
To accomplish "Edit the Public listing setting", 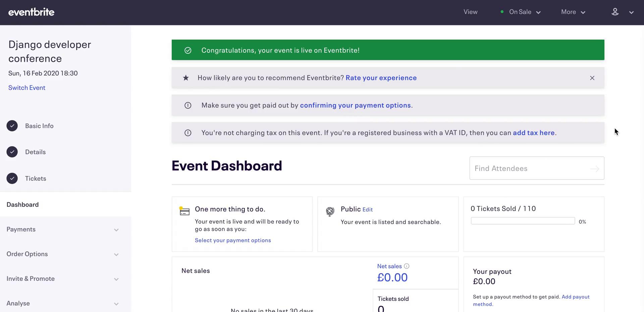I will (x=368, y=209).
